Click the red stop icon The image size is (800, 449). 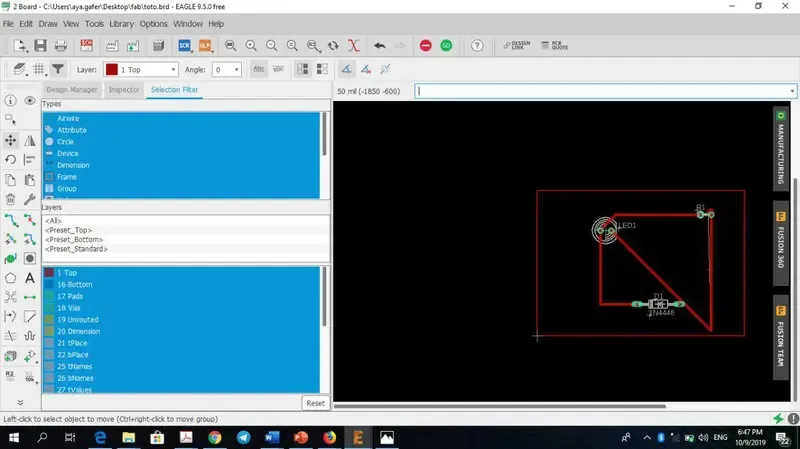426,46
